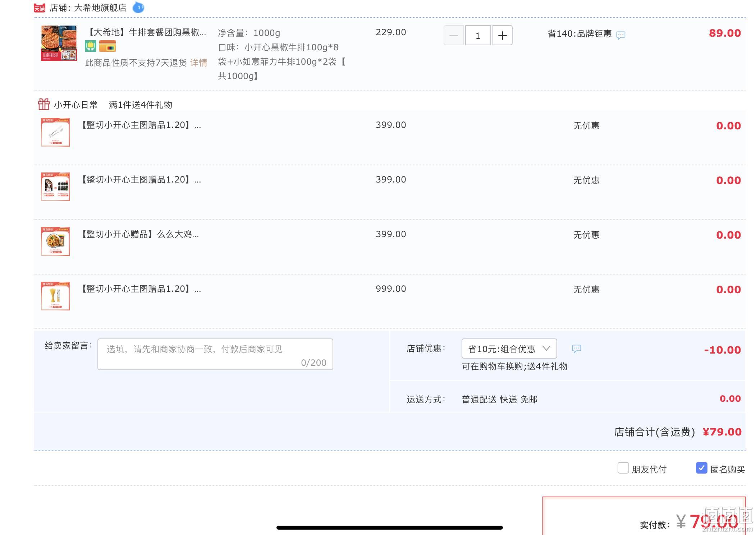Open the pasta gift thumbnail priced 999.00
Screen dimensions: 756x535
(x=55, y=296)
